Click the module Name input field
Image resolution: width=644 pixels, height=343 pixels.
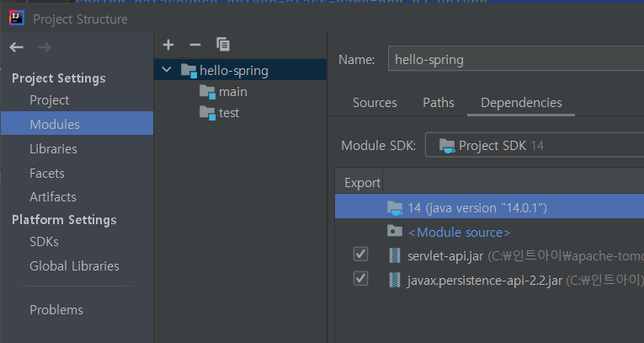coord(516,59)
